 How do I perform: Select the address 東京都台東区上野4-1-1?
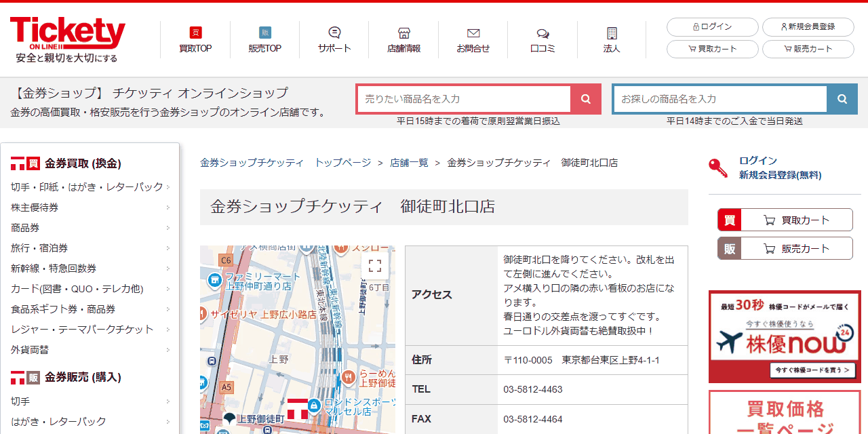coord(610,360)
